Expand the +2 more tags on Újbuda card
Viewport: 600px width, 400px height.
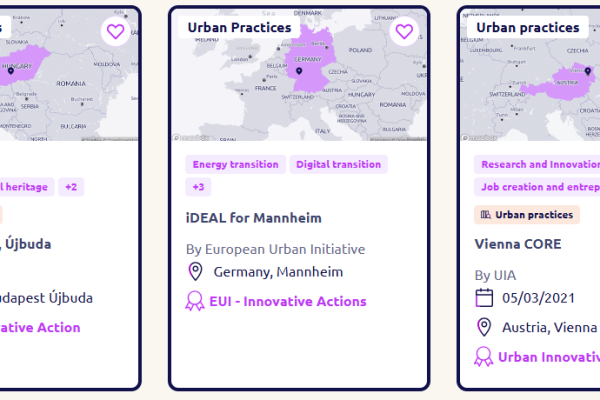pos(71,187)
